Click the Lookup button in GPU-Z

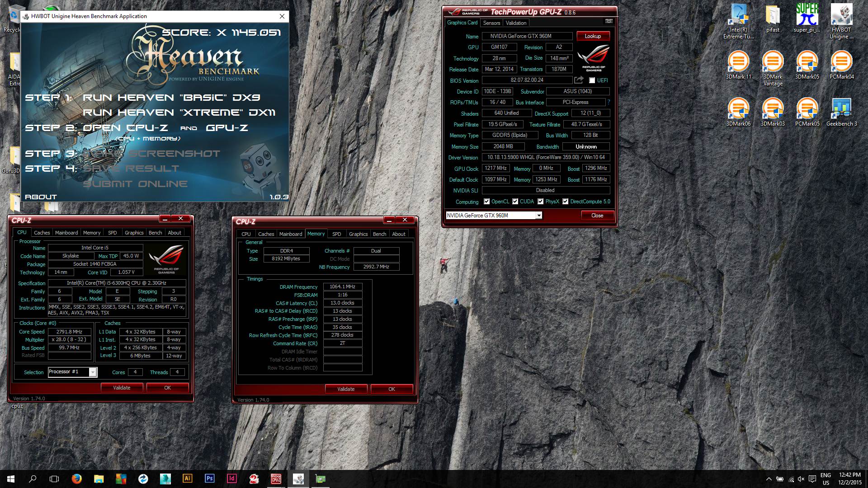coord(593,36)
